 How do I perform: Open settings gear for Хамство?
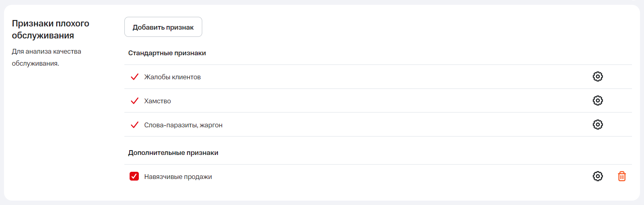coord(597,100)
